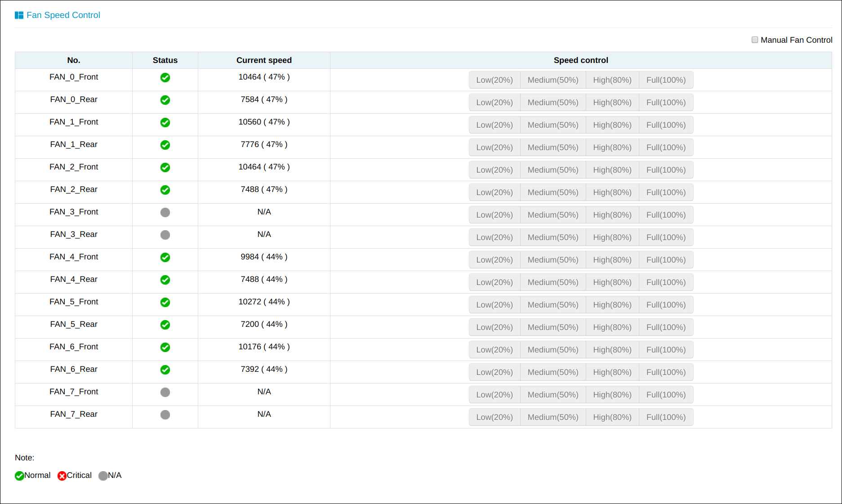
Task: Click FAN_4_Rear green status icon
Action: [x=165, y=280]
